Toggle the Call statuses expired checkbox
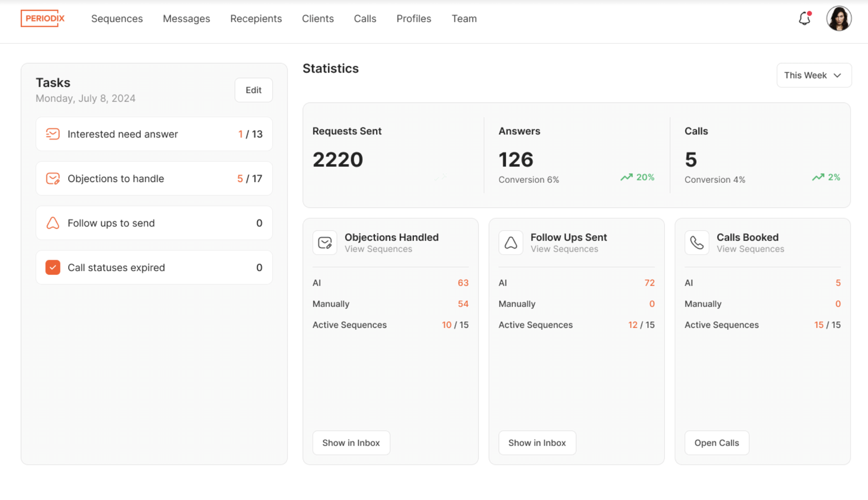The width and height of the screenshot is (868, 500). tap(53, 267)
